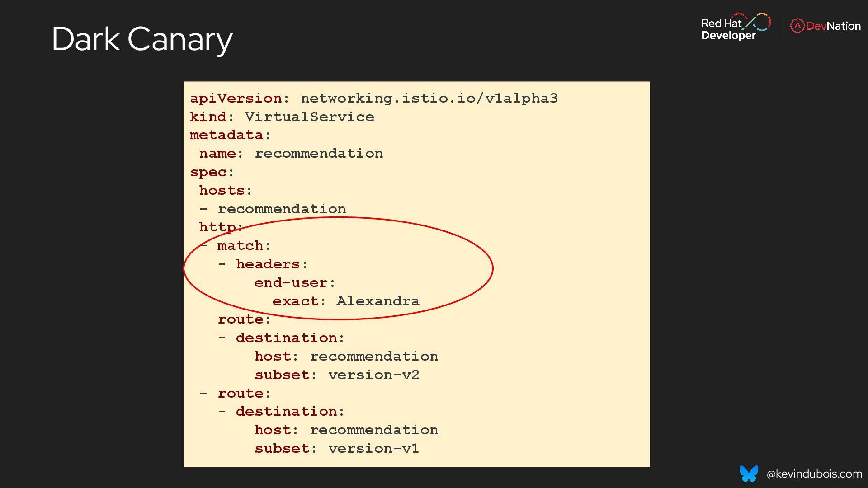Click the http key
This screenshot has height=488, width=868.
coord(221,227)
